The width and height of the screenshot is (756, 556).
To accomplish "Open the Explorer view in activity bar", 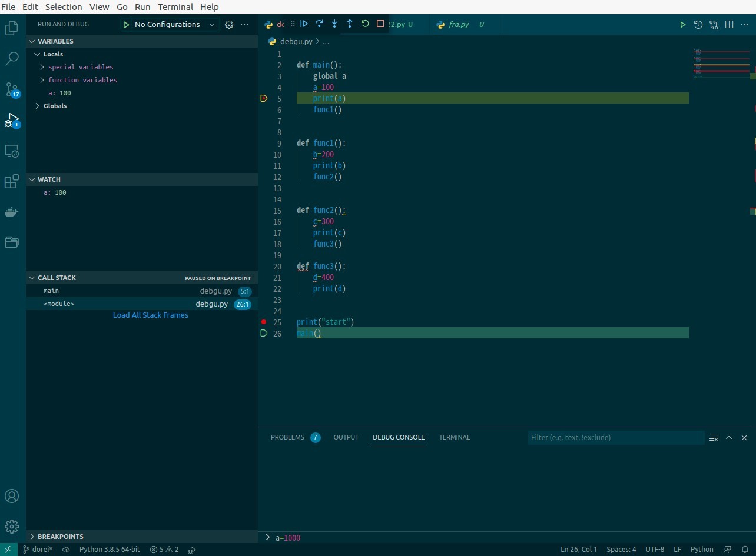I will point(12,28).
